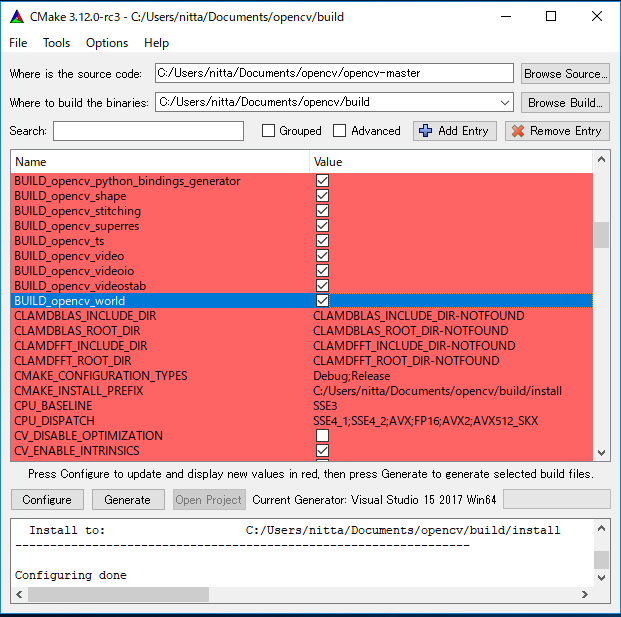Image resolution: width=621 pixels, height=617 pixels.
Task: Expand the build binaries path dropdown
Action: 504,102
